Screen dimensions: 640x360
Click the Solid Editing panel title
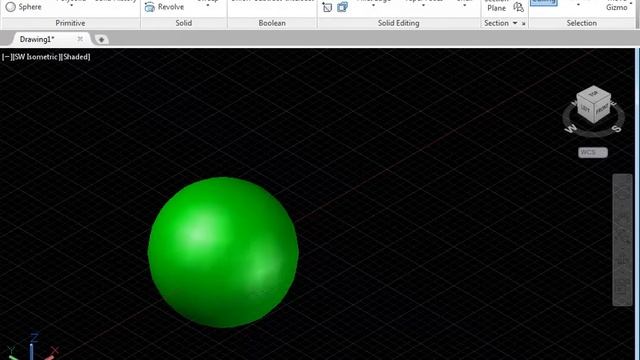tap(398, 23)
